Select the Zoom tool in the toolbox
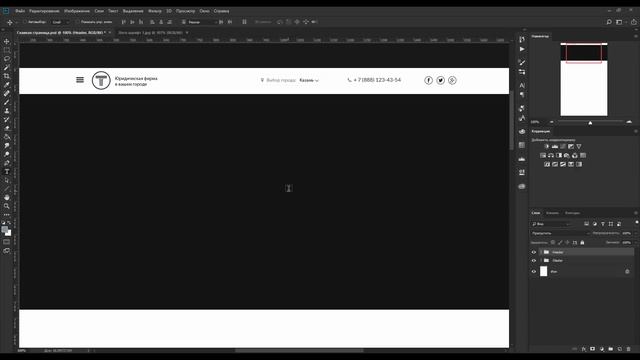 pyautogui.click(x=7, y=206)
